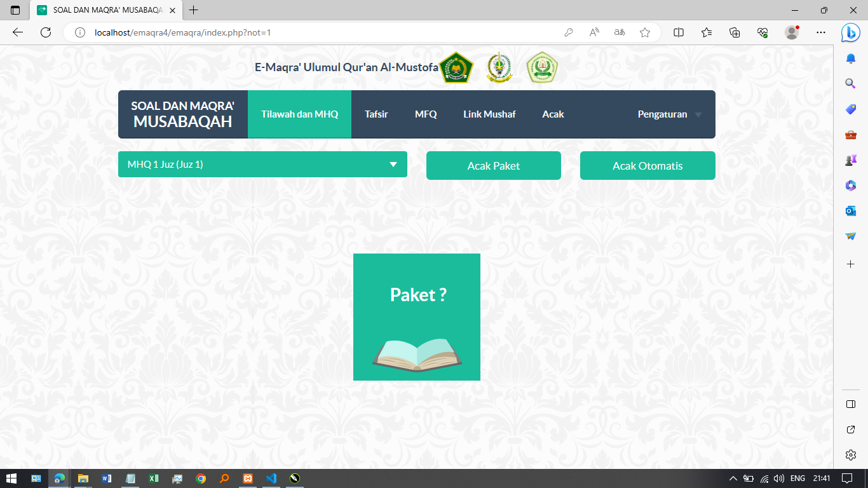868x488 pixels.
Task: Open Edge settings and more menu
Action: (x=821, y=32)
